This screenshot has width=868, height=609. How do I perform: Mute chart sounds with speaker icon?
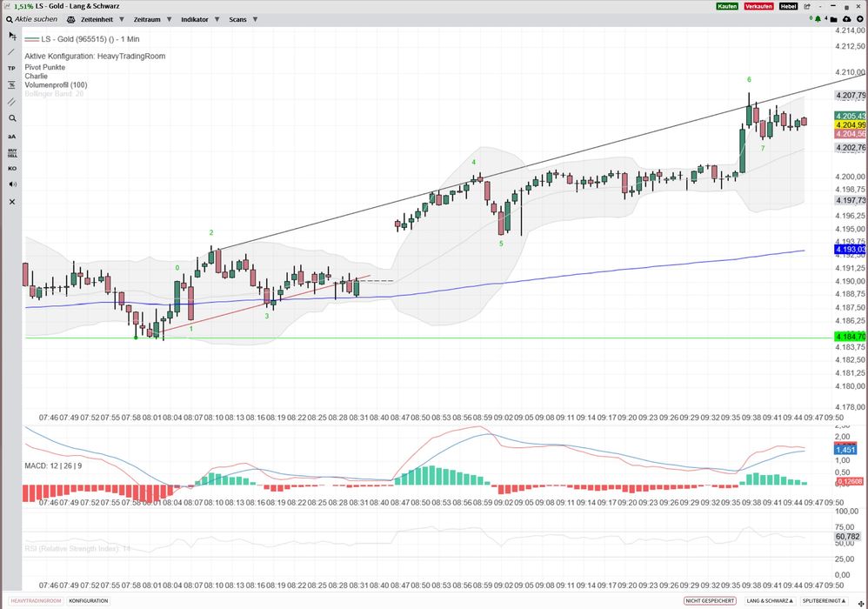[x=11, y=184]
